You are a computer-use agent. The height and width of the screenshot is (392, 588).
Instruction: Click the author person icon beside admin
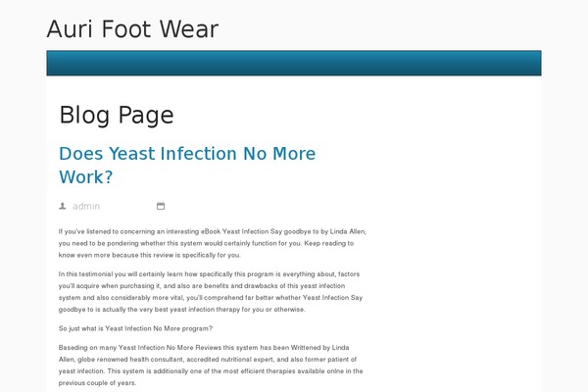pyautogui.click(x=63, y=206)
